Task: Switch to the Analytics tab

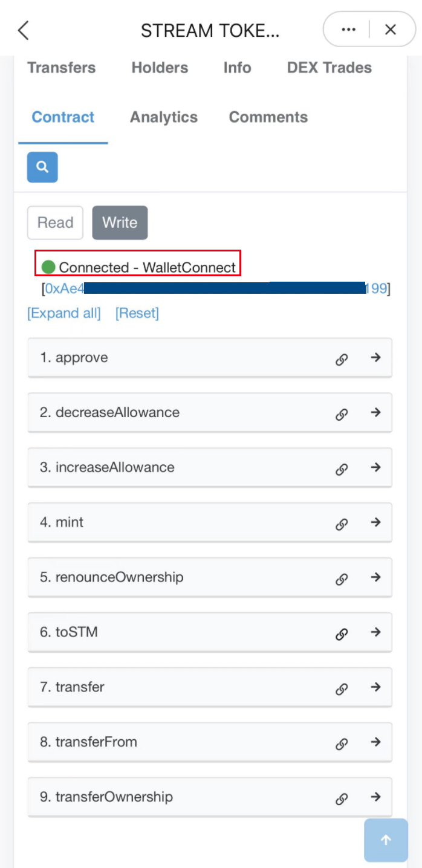Action: click(164, 117)
